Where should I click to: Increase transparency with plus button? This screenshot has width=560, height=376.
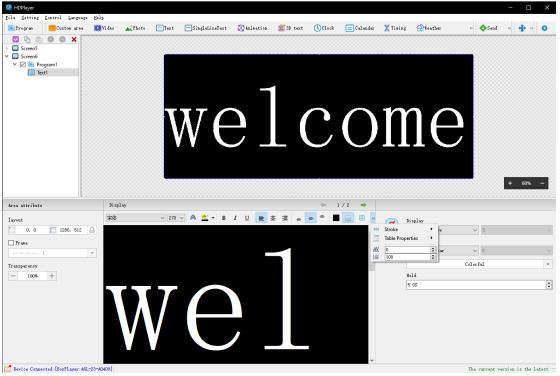point(52,276)
